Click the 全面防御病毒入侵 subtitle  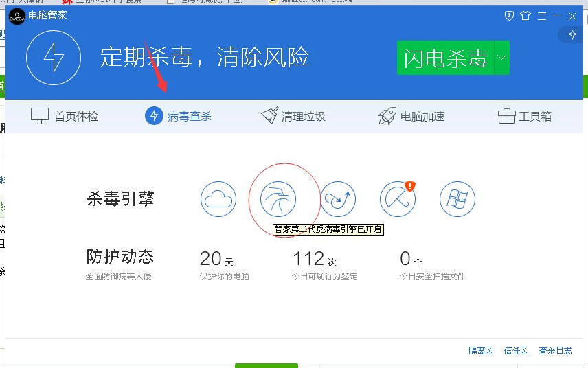(x=119, y=277)
